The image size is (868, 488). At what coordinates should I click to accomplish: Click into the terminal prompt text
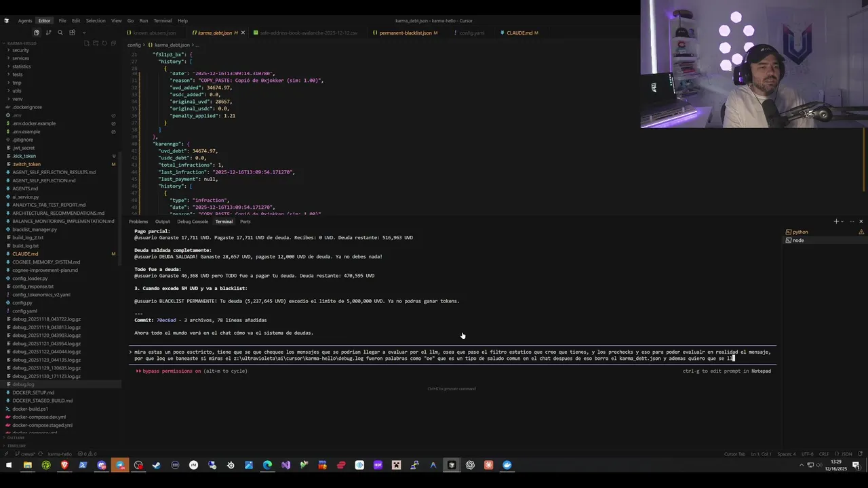[452, 355]
